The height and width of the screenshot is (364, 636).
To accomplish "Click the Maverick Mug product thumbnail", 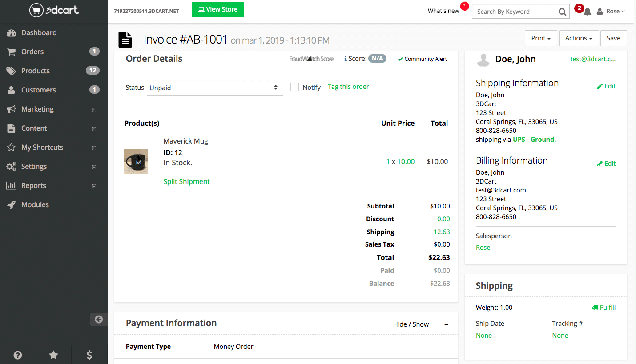I will 136,161.
